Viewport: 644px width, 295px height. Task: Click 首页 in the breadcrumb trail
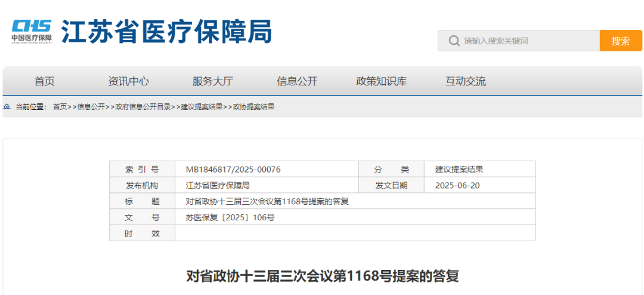(60, 107)
